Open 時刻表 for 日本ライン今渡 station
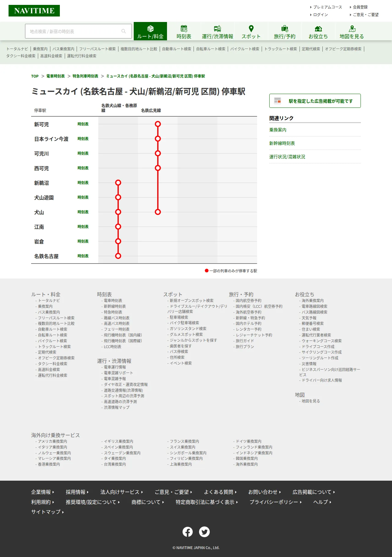Image resolution: width=392 pixels, height=557 pixels. 83,139
